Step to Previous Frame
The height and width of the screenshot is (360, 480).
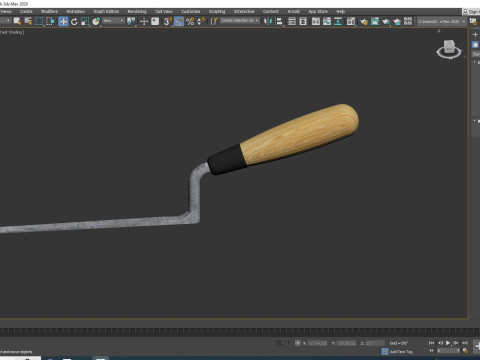point(440,343)
